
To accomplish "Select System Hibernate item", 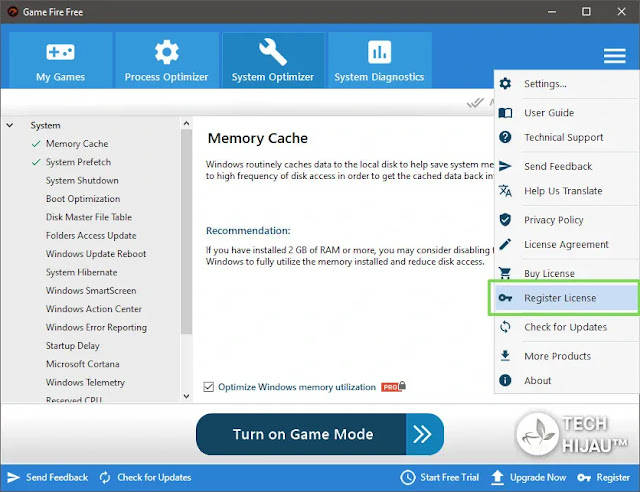I will (x=81, y=272).
